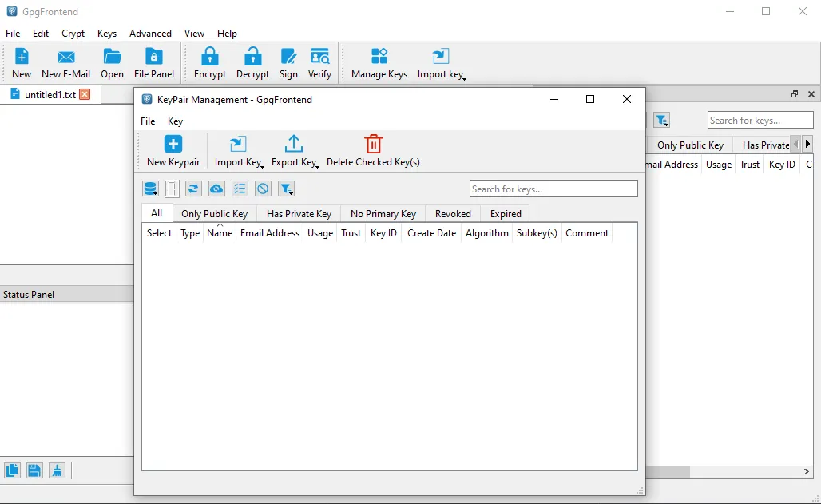
Task: Click the refresh keys icon in KeyPair Management
Action: pos(193,189)
